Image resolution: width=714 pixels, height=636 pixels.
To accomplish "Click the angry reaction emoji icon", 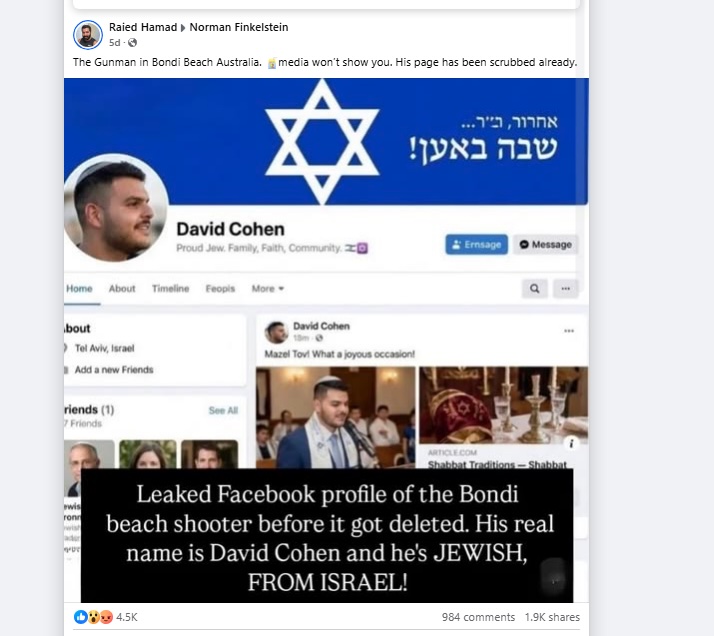I will point(107,617).
